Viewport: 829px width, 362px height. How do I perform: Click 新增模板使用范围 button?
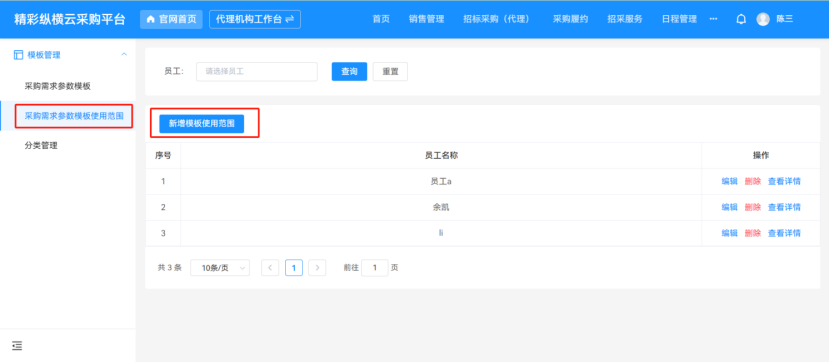[201, 123]
